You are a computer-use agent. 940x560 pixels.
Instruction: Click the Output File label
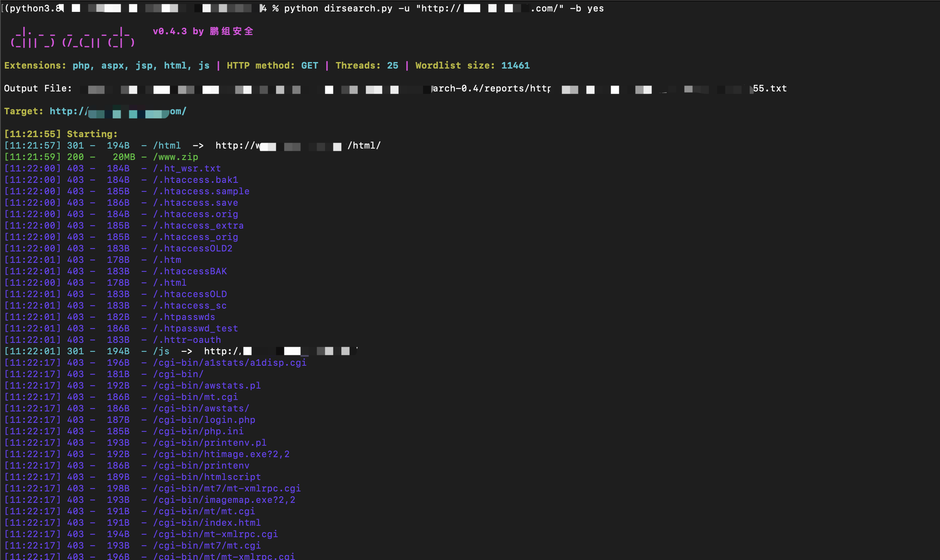[x=38, y=89]
